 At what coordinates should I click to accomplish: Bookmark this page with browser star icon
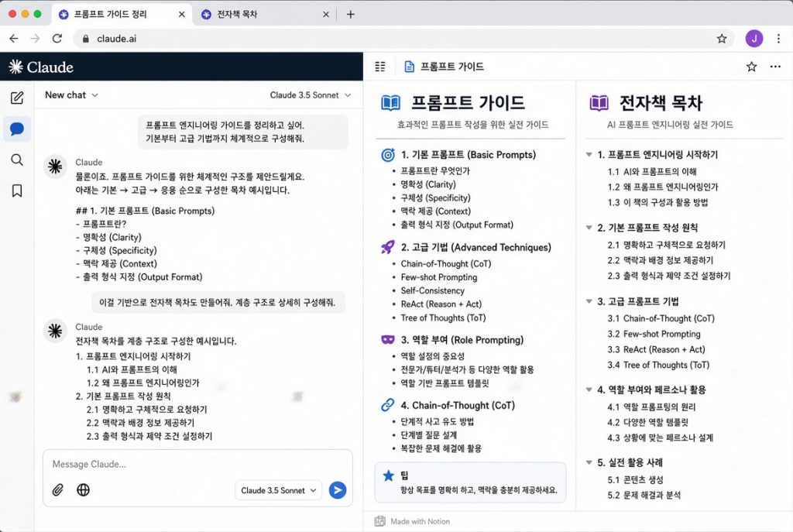coord(722,39)
